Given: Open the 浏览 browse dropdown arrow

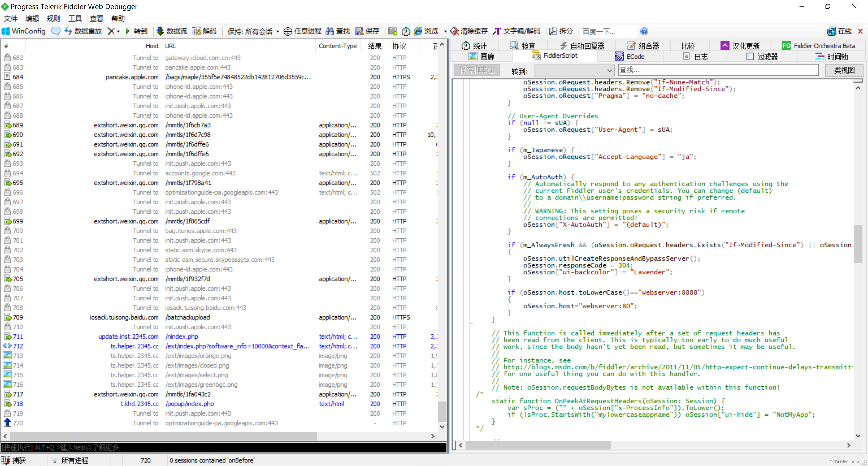Looking at the screenshot, I should pos(445,31).
